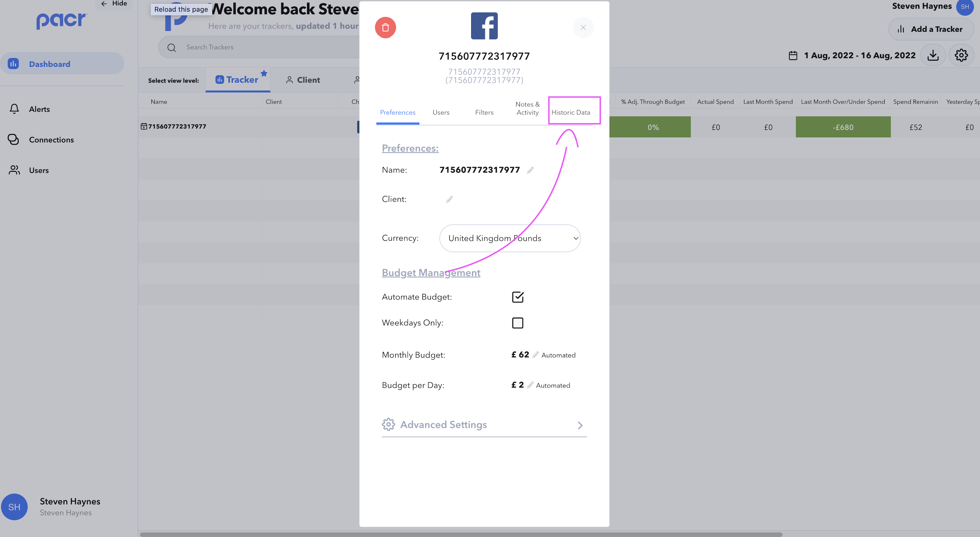Viewport: 980px width, 537px height.
Task: Click the download export icon
Action: pos(932,55)
